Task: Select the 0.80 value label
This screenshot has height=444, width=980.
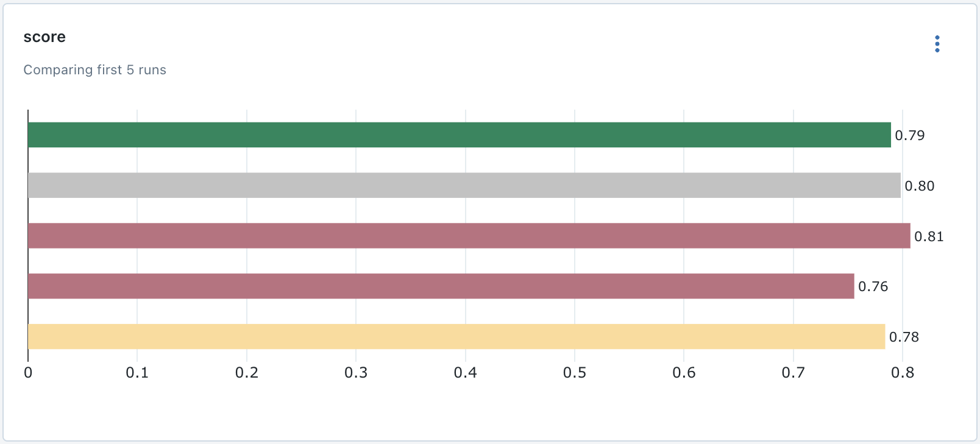Action: click(x=919, y=186)
